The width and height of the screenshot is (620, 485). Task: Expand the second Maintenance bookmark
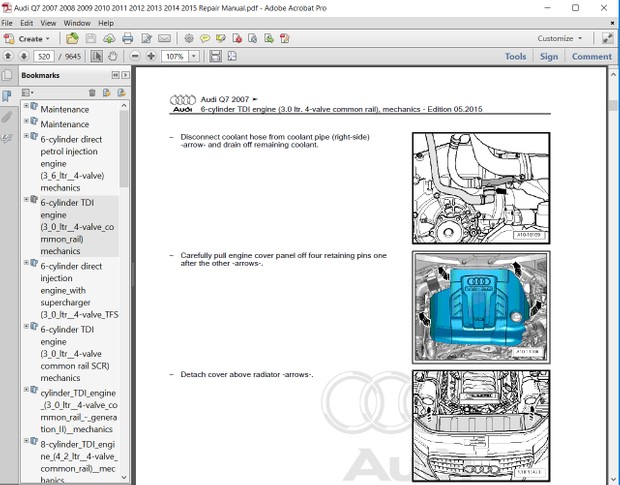coord(26,121)
